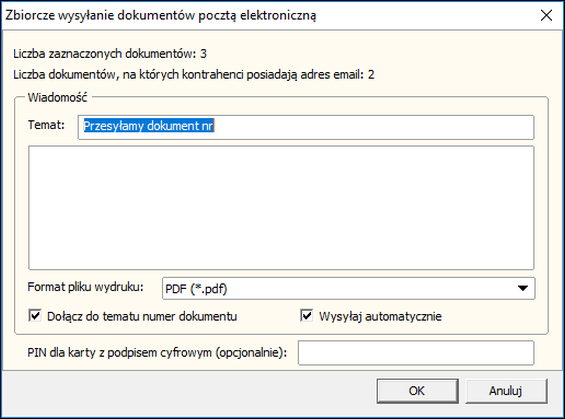Screen dimensions: 565x419
Task: Click the highlighted text Przesyłamy dokument nr
Action: tap(149, 126)
